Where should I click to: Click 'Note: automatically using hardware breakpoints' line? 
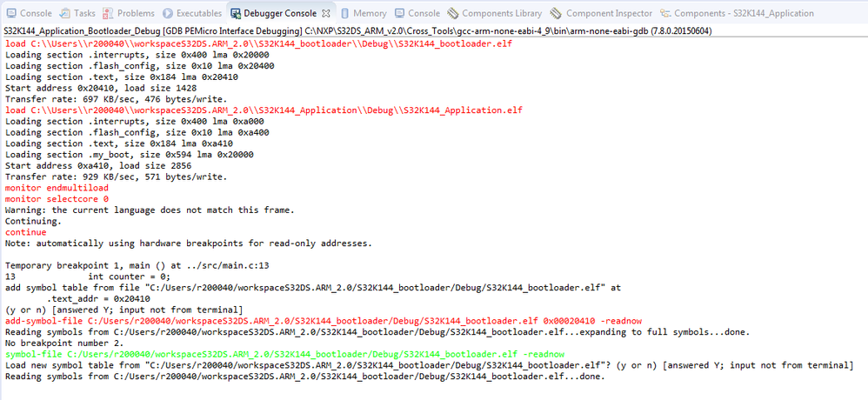188,243
